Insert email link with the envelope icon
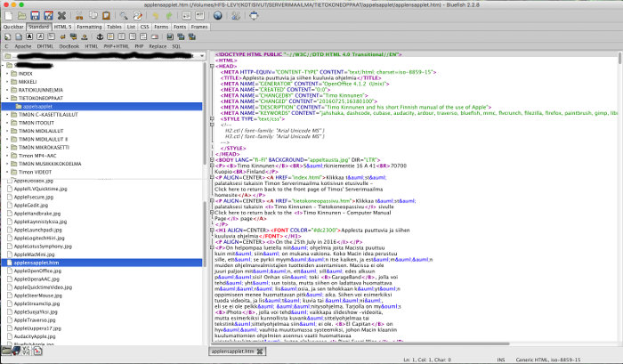 pyautogui.click(x=155, y=36)
